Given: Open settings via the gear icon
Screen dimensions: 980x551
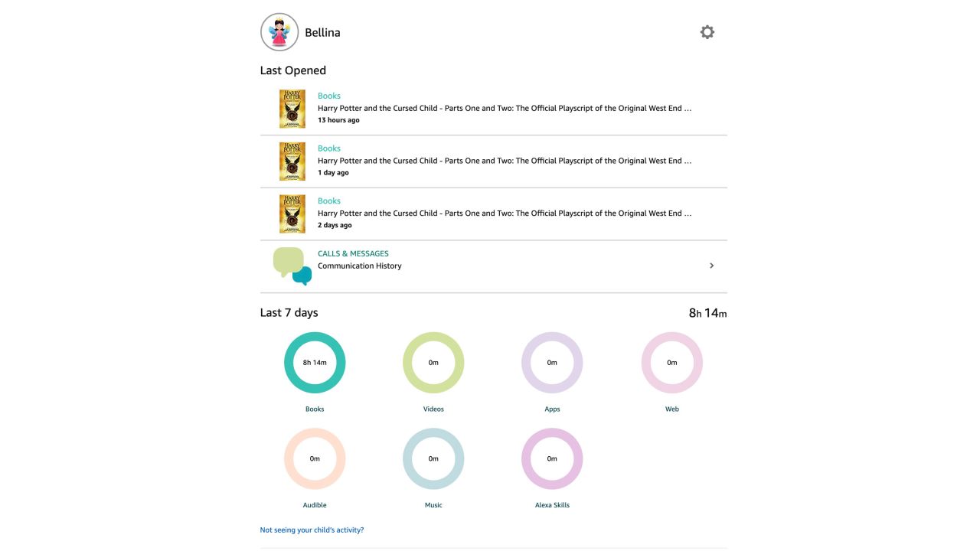Looking at the screenshot, I should click(x=707, y=32).
